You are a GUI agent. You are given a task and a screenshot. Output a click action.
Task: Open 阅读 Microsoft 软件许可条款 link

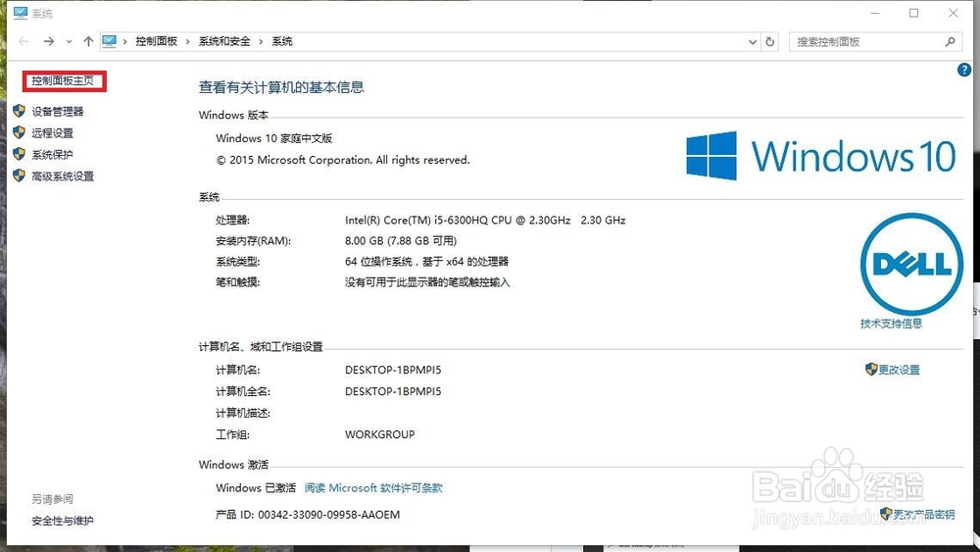coord(373,488)
